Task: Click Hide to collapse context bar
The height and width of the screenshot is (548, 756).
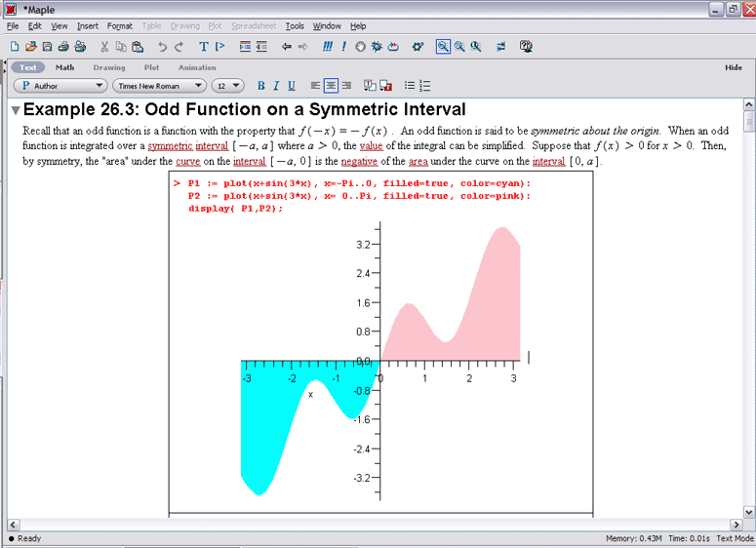Action: [734, 67]
